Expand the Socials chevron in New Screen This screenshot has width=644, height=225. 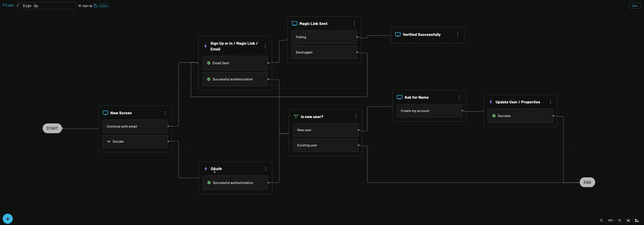point(109,142)
